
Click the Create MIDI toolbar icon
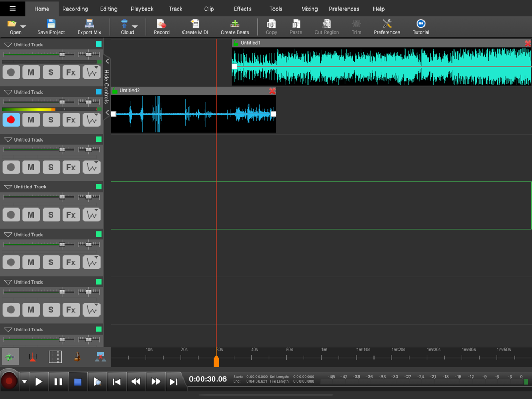[195, 24]
